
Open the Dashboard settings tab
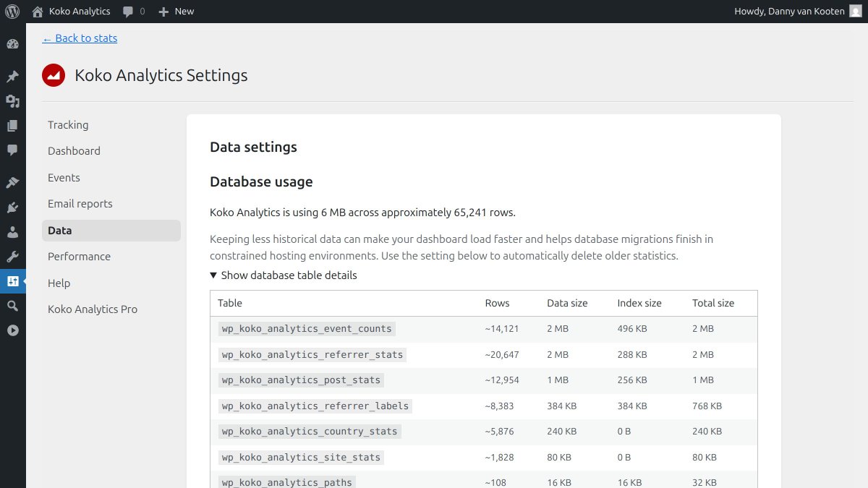tap(111, 151)
